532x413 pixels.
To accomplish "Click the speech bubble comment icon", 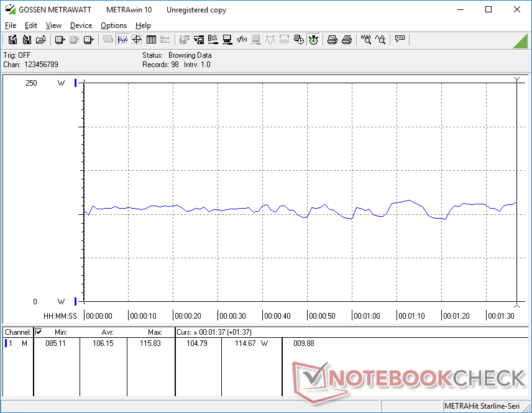I will 400,40.
